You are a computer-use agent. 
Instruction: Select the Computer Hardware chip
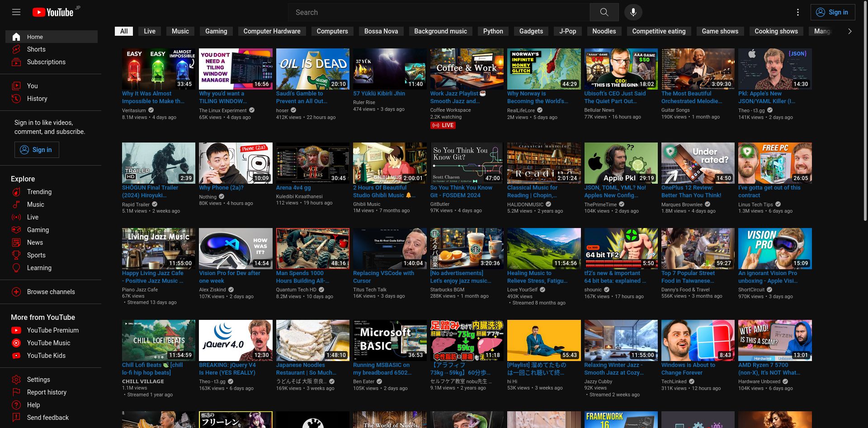coord(272,31)
